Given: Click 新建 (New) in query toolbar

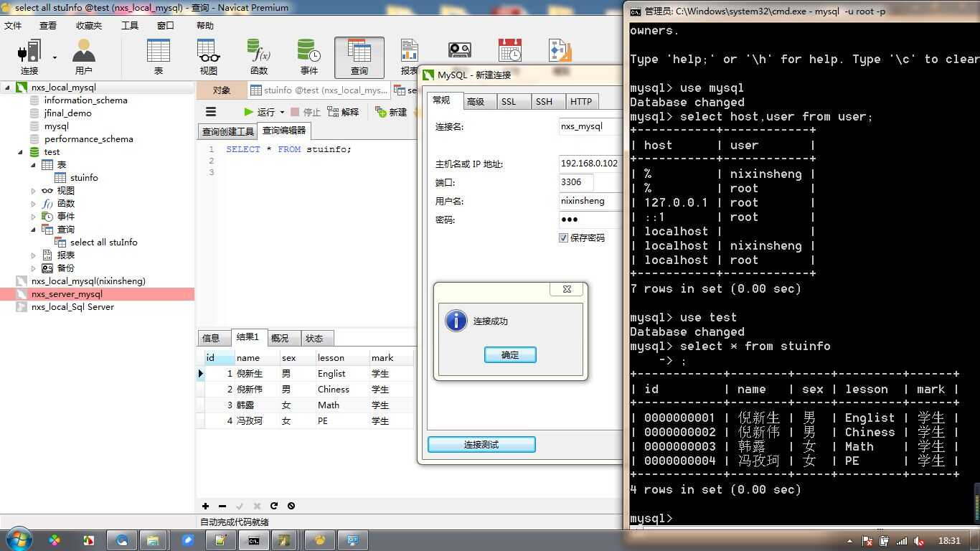Looking at the screenshot, I should pos(392,112).
